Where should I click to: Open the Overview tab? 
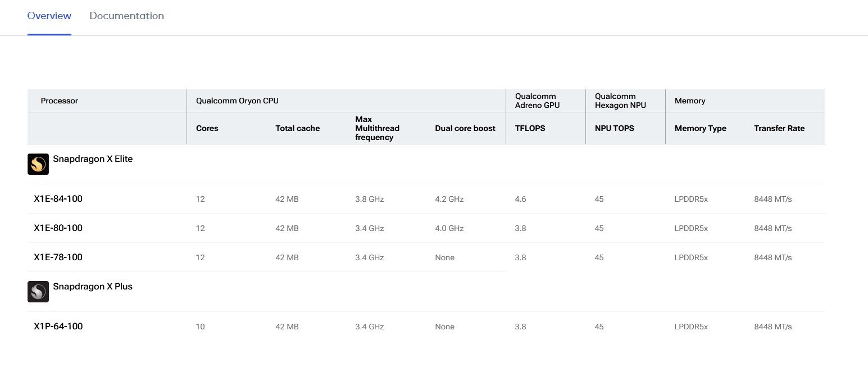point(49,16)
